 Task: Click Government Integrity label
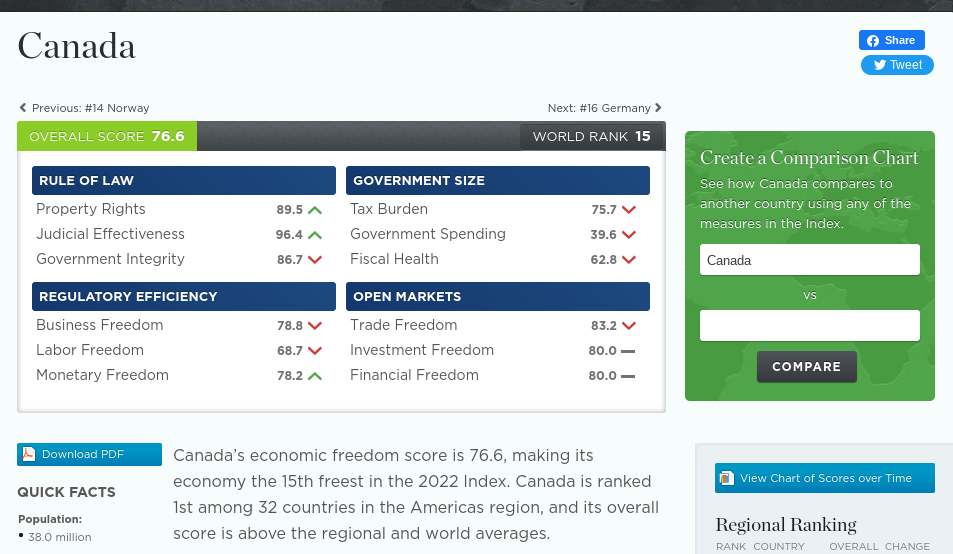[110, 259]
